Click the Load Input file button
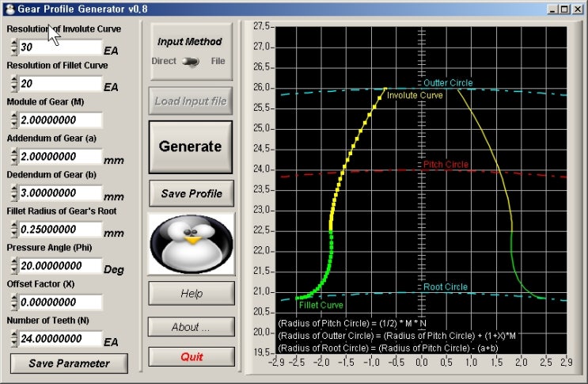This screenshot has height=384, width=588. (x=191, y=101)
